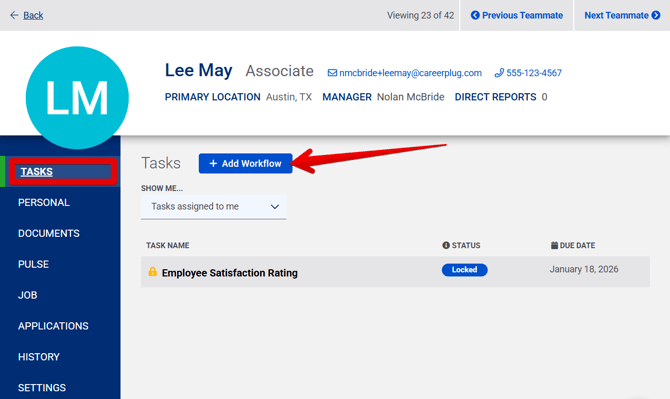The height and width of the screenshot is (399, 670).
Task: Click the STATUS info icon
Action: click(446, 245)
